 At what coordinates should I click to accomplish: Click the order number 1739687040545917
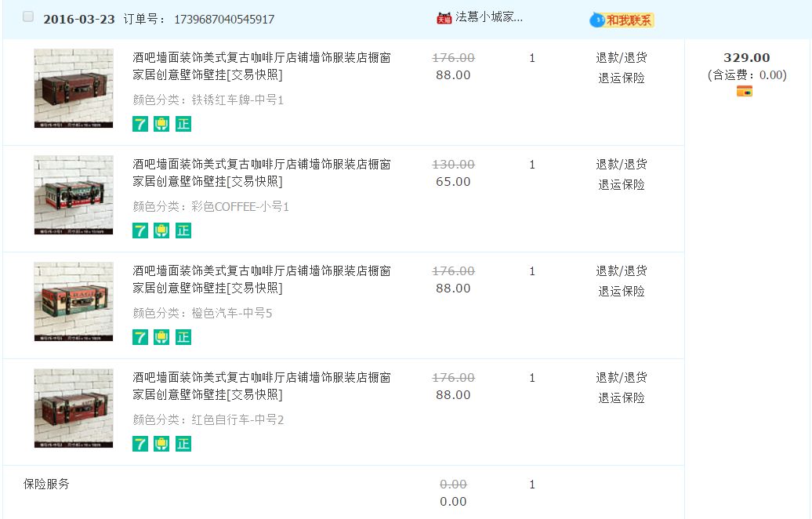(223, 19)
